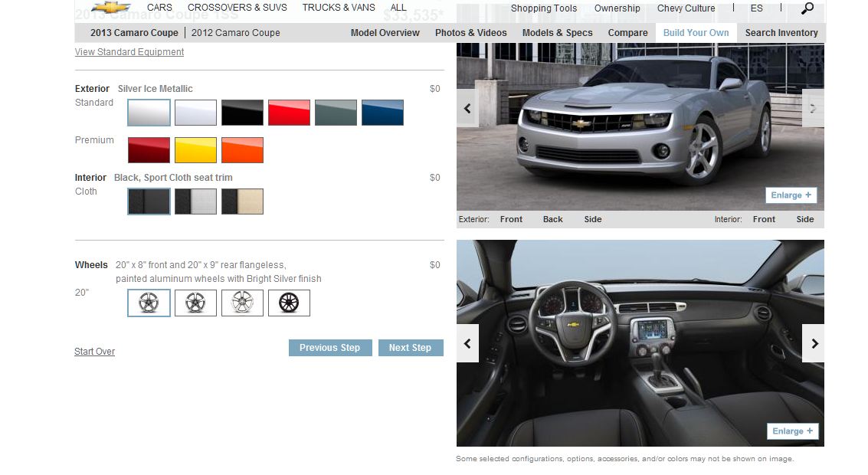
Task: Open the Shopping Tools menu
Action: coord(544,8)
